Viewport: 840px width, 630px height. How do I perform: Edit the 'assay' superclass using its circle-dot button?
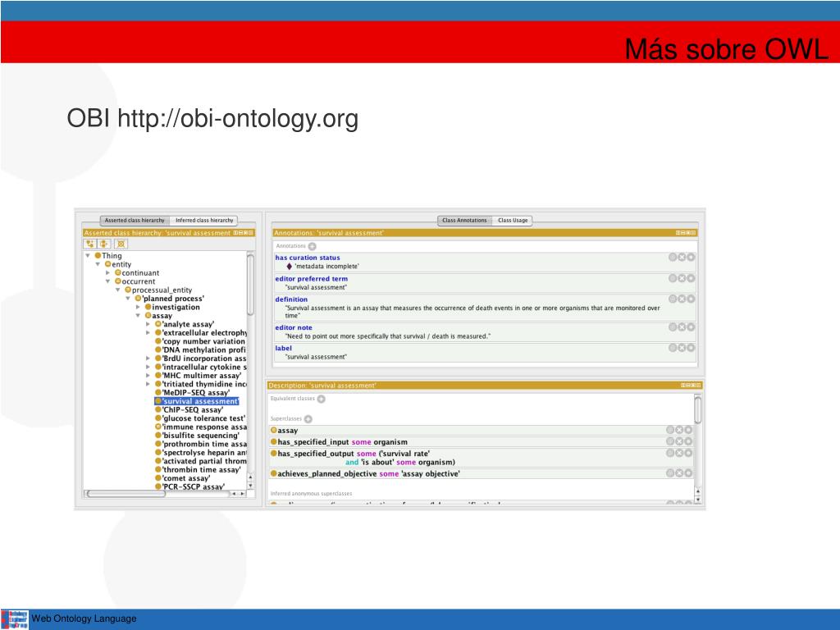pos(688,430)
